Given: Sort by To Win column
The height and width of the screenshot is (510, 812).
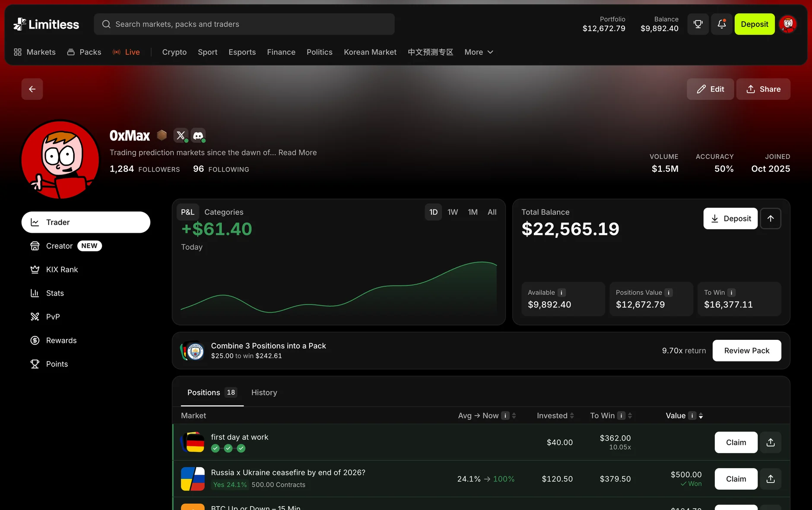Looking at the screenshot, I should (x=630, y=415).
